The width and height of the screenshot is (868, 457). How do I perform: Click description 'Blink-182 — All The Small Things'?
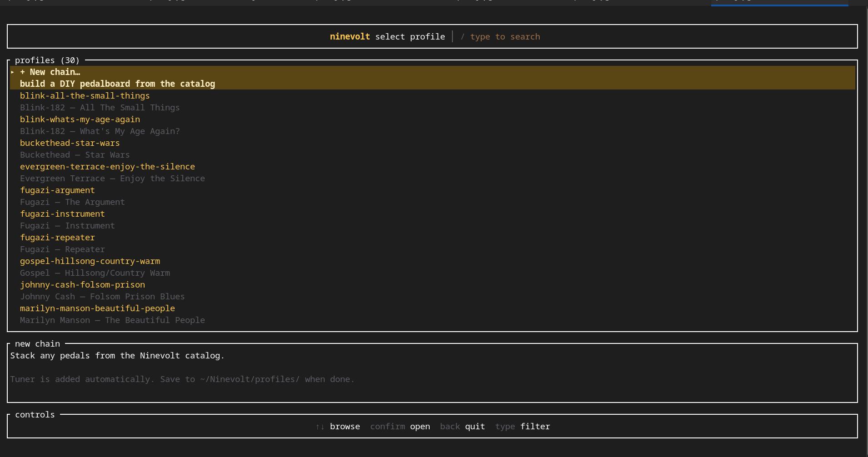click(x=100, y=107)
